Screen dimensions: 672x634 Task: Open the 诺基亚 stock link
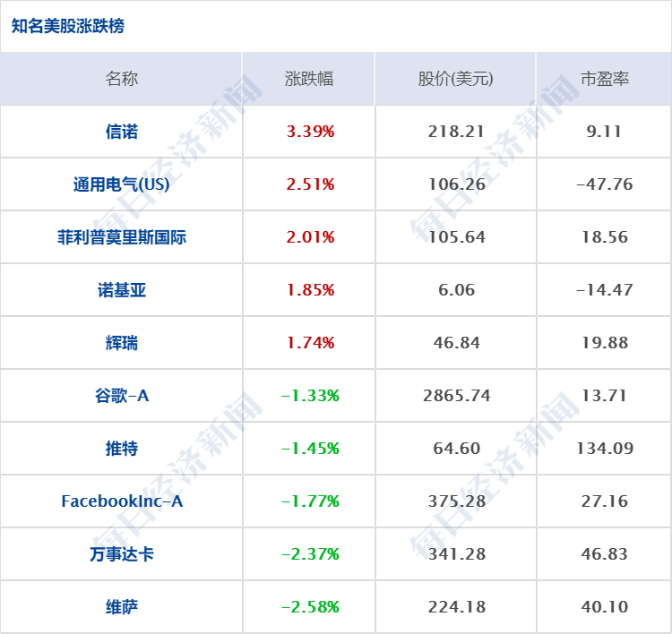[x=122, y=290]
